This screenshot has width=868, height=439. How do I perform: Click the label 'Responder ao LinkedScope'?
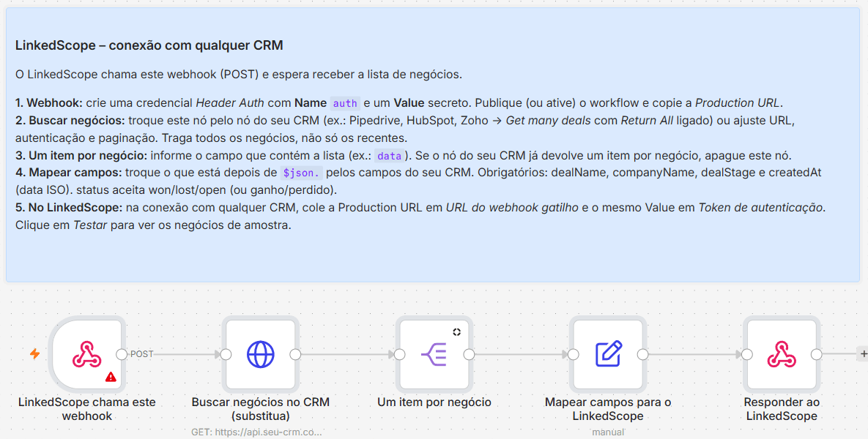tap(782, 409)
